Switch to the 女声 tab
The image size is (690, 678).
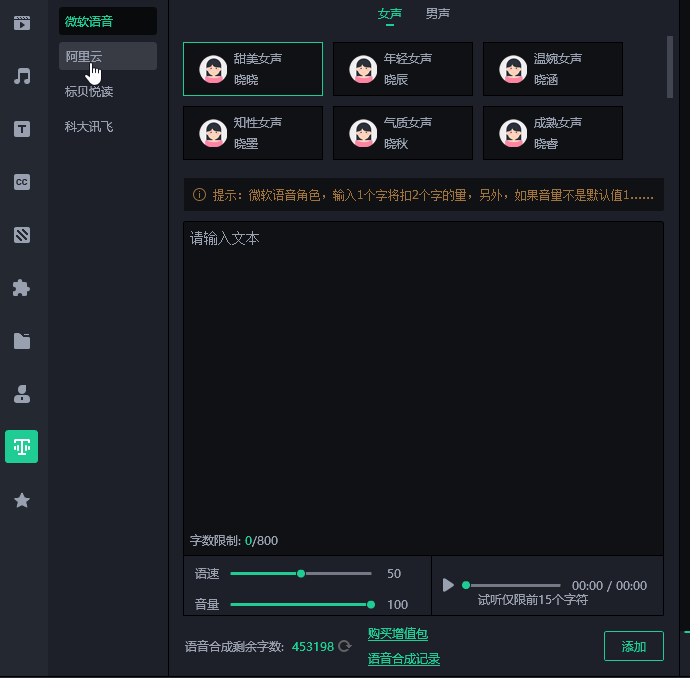pyautogui.click(x=390, y=14)
